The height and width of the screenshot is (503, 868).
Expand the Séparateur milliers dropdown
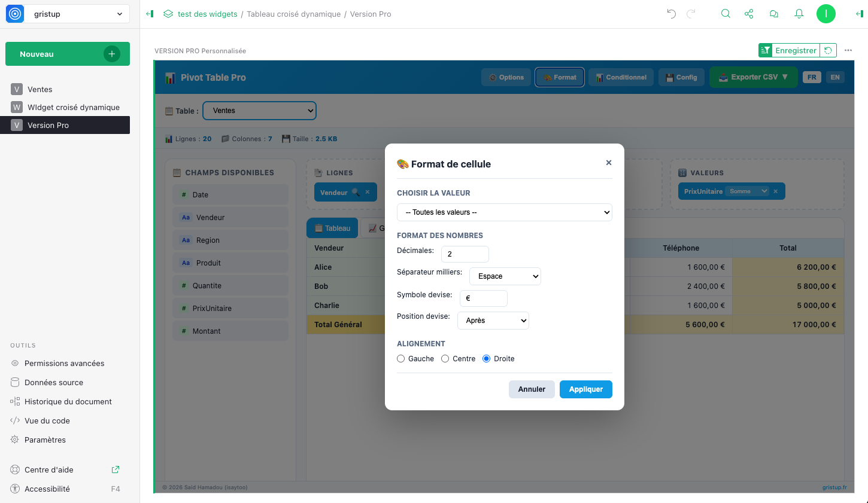pos(505,276)
